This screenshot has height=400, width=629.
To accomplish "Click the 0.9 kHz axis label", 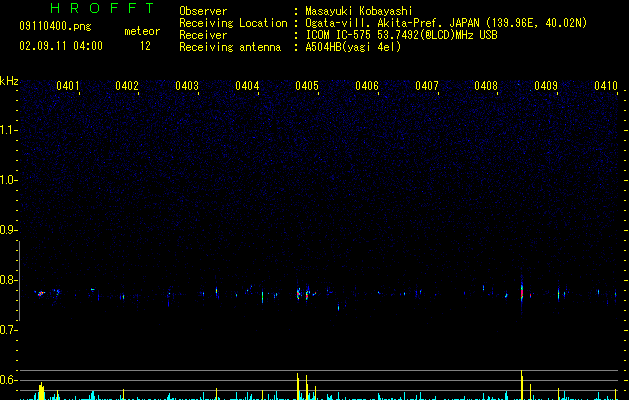I will 8,230.
